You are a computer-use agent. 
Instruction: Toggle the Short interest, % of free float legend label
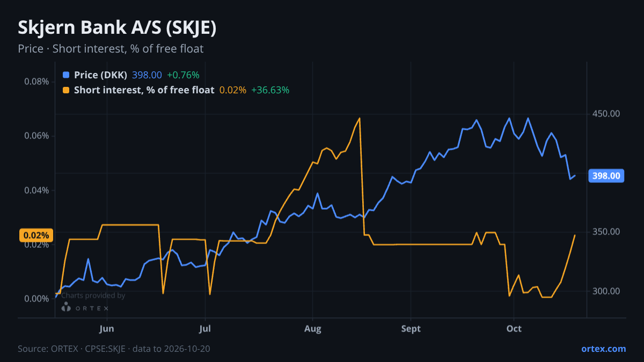pos(144,90)
